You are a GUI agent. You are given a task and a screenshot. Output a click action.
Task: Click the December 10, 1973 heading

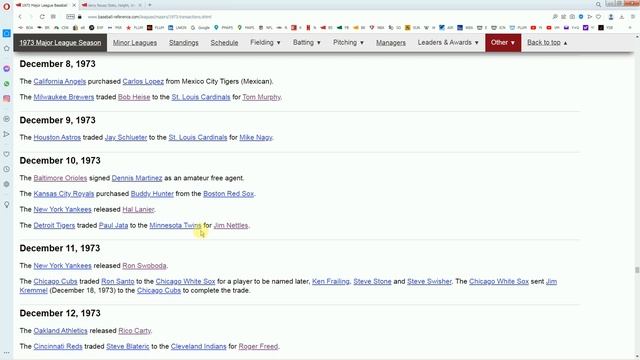pyautogui.click(x=60, y=160)
